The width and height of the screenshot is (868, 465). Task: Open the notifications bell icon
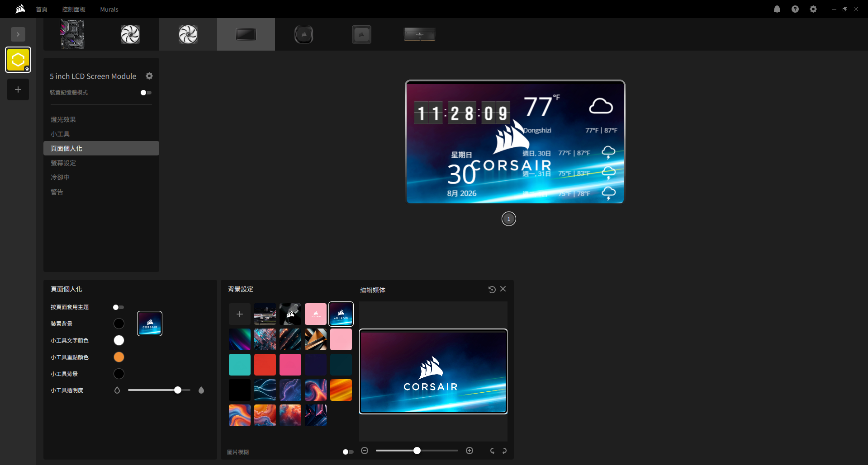pos(777,9)
